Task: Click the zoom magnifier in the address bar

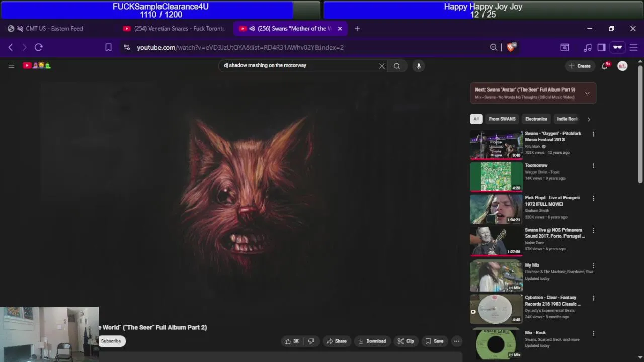Action: click(x=494, y=47)
